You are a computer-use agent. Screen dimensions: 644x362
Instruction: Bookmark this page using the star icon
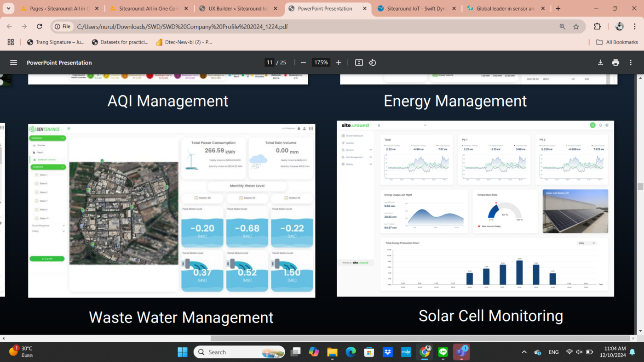[576, 26]
